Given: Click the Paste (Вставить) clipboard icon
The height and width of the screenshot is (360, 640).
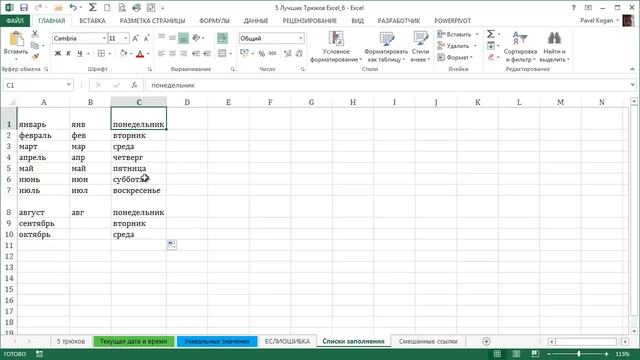Looking at the screenshot, I should (x=16, y=38).
